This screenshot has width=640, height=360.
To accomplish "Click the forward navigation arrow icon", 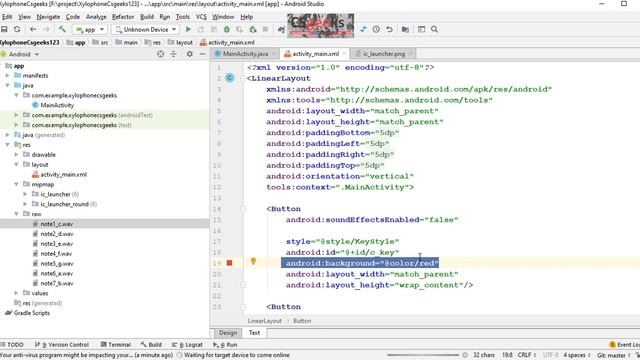I will coord(46,29).
